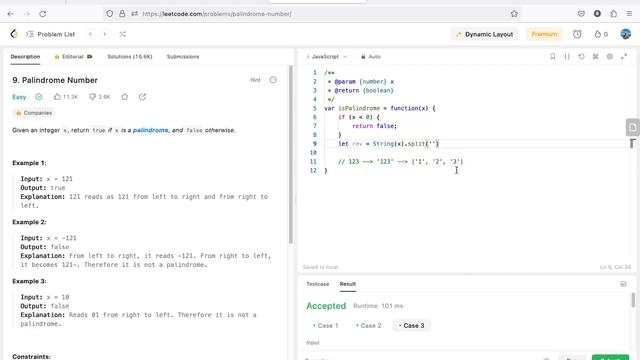Screen dimensions: 640x360
Task: Click the green Submit button
Action: point(610,358)
